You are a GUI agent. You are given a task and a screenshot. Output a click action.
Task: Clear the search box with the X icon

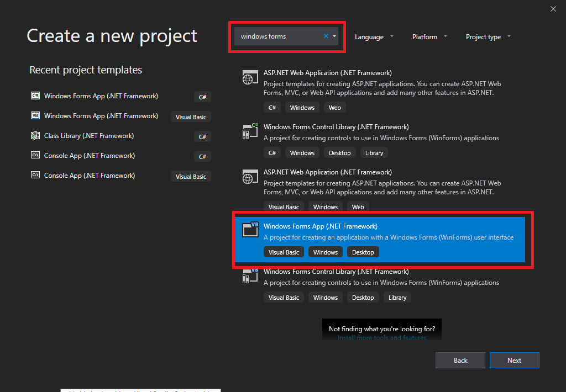326,36
